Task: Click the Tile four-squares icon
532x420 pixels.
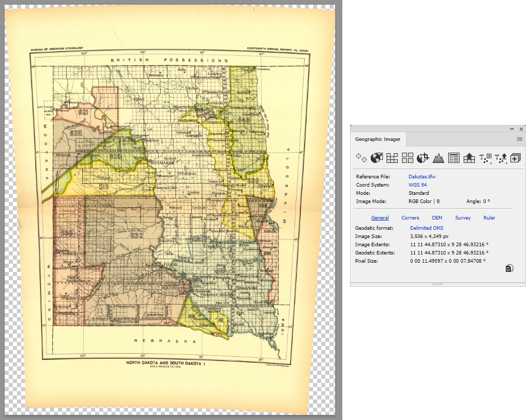Action: coord(408,158)
